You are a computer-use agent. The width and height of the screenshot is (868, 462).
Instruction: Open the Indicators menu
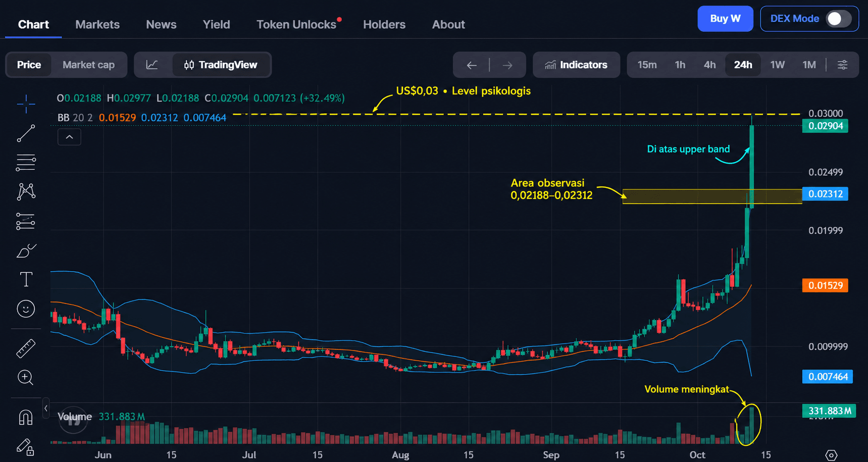click(x=576, y=65)
